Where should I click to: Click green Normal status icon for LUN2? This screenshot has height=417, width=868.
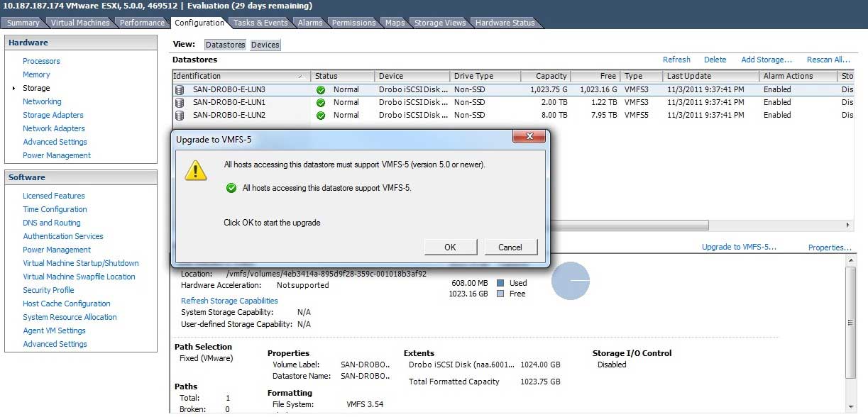click(321, 115)
